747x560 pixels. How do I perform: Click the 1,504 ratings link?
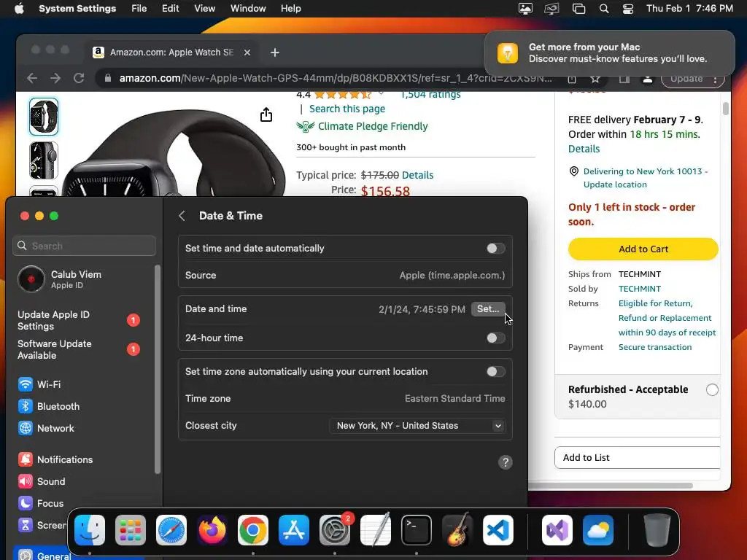[430, 95]
